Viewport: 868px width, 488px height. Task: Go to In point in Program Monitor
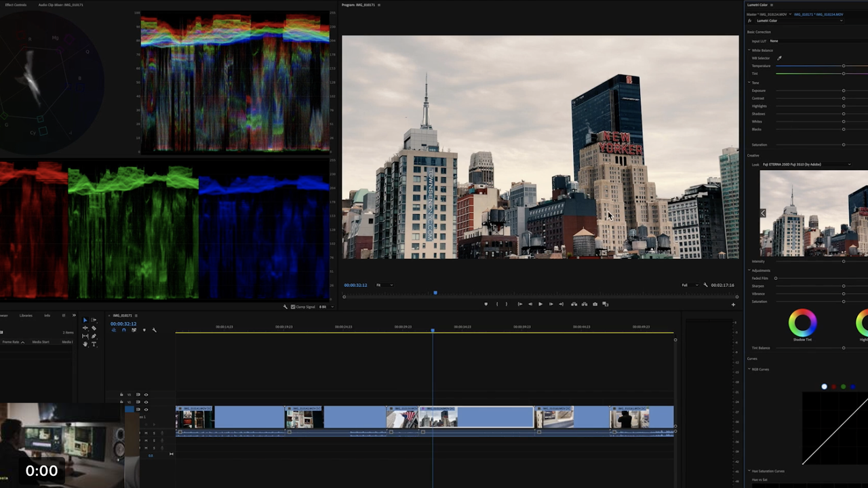click(x=520, y=304)
